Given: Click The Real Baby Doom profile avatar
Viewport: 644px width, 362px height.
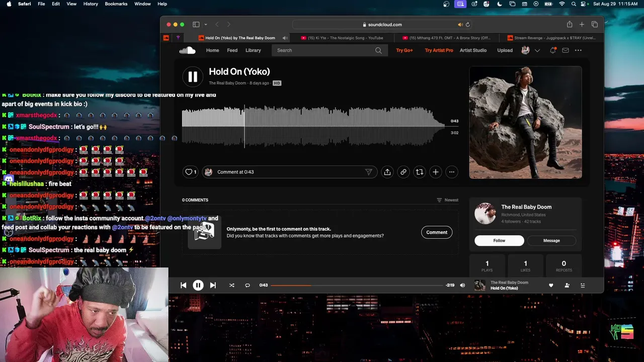Looking at the screenshot, I should [486, 214].
